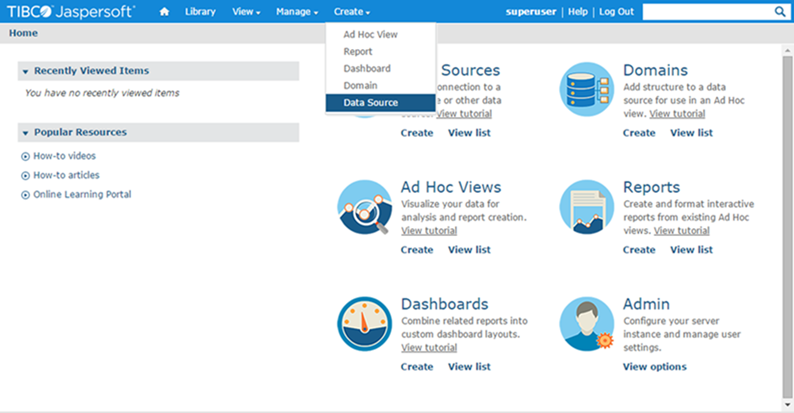Image resolution: width=794 pixels, height=413 pixels.
Task: Open Data Sources View tutorial link
Action: coord(464,114)
